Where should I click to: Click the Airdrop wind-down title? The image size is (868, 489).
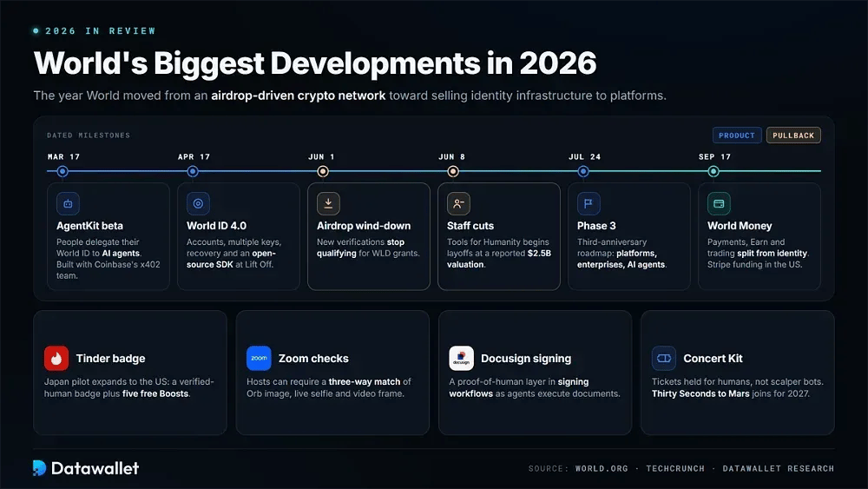364,226
